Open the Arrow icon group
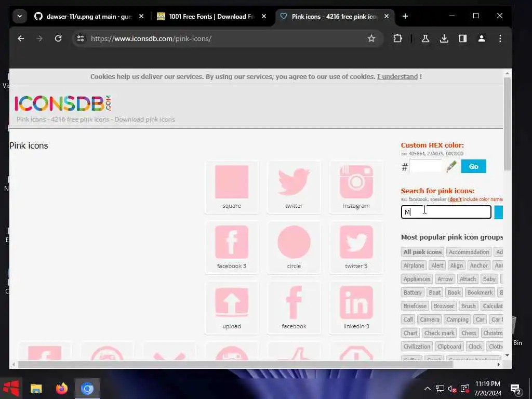 point(445,279)
